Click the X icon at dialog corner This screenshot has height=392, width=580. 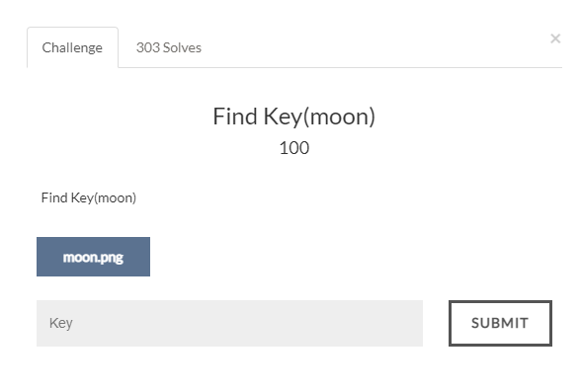click(x=555, y=39)
